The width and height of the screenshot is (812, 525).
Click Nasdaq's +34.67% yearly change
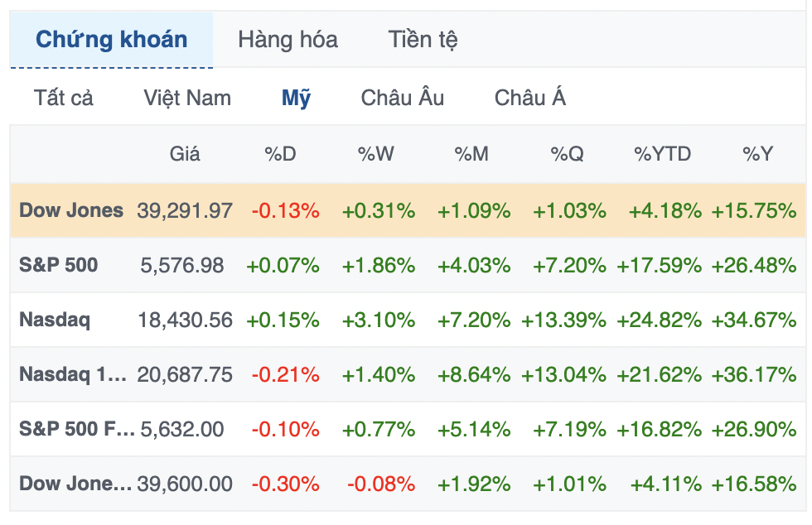[754, 320]
